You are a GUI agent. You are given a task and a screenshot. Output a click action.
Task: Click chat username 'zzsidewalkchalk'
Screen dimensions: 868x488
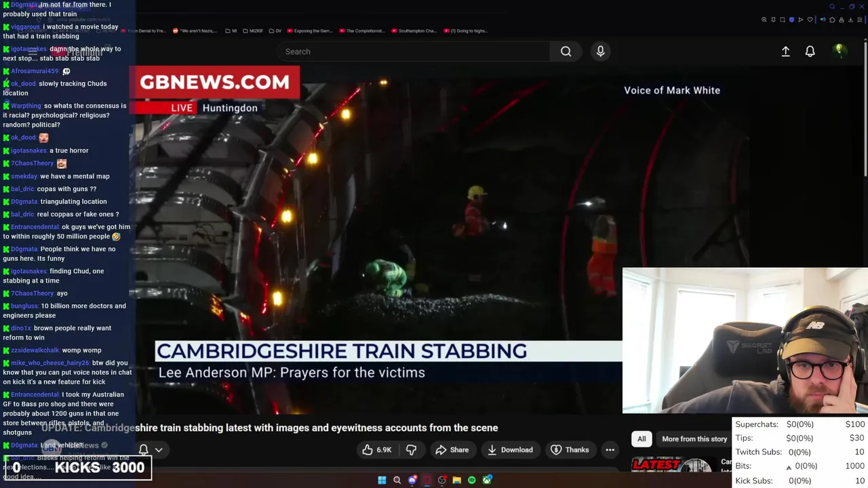[x=35, y=350]
